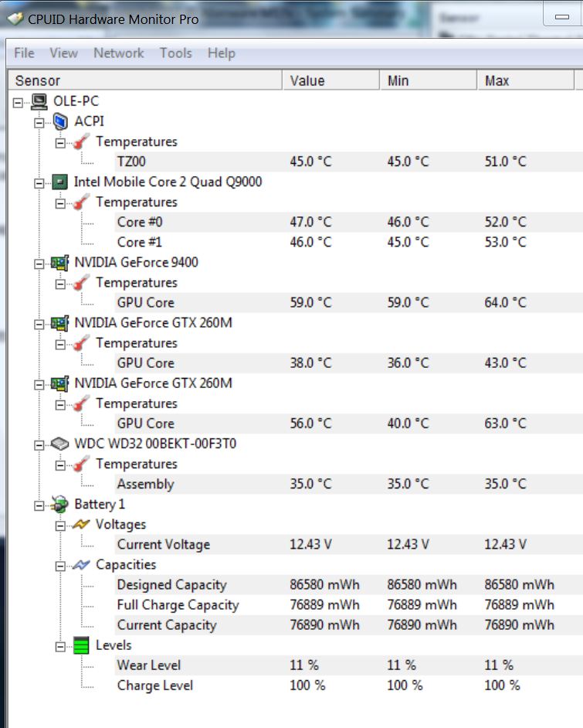Collapse the OLE-PC root node
The height and width of the screenshot is (728, 583).
pyautogui.click(x=18, y=103)
